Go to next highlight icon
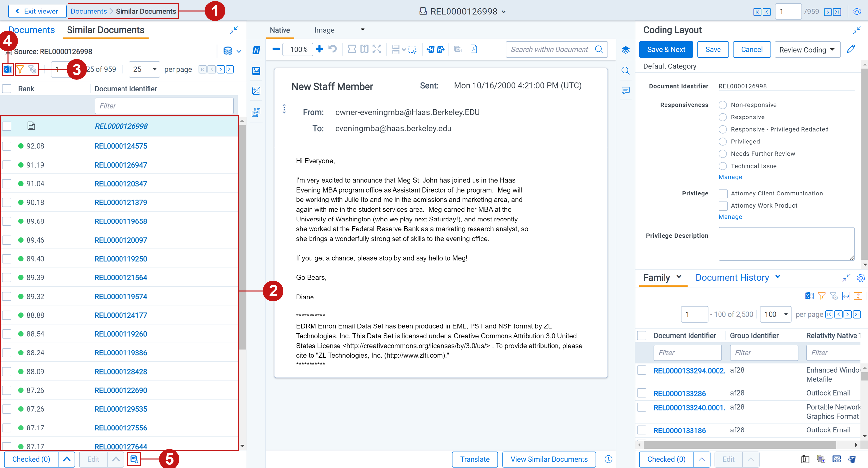This screenshot has height=468, width=868. pyautogui.click(x=440, y=49)
